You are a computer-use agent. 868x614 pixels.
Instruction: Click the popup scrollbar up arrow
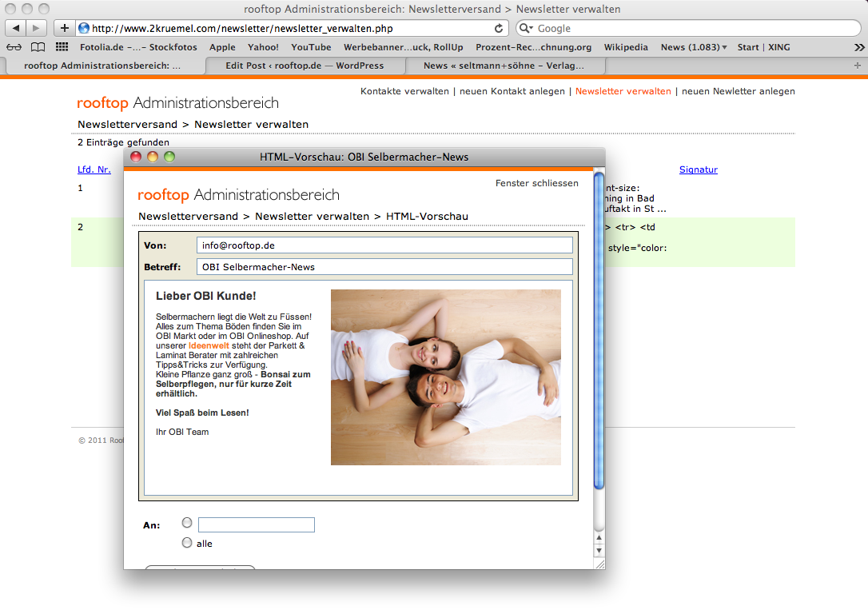pyautogui.click(x=599, y=537)
